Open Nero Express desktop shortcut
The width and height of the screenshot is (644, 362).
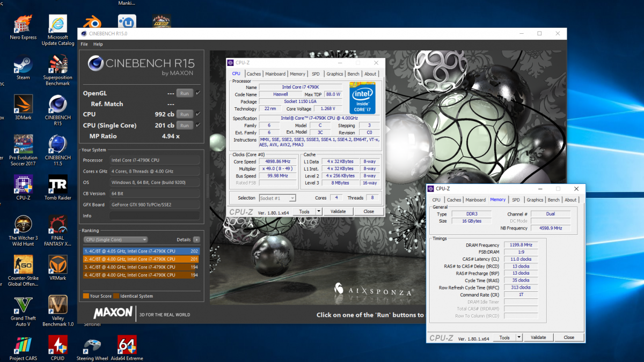23,27
